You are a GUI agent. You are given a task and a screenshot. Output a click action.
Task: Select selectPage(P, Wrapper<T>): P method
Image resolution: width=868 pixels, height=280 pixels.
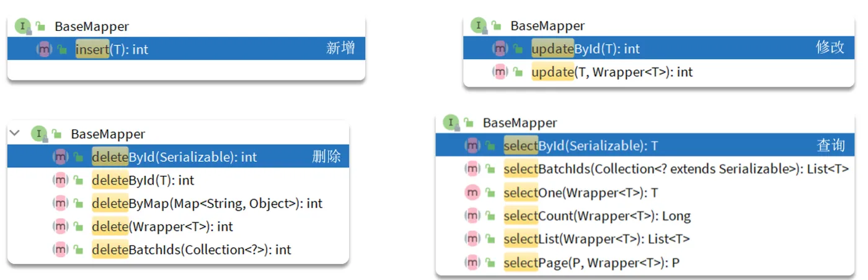click(591, 263)
